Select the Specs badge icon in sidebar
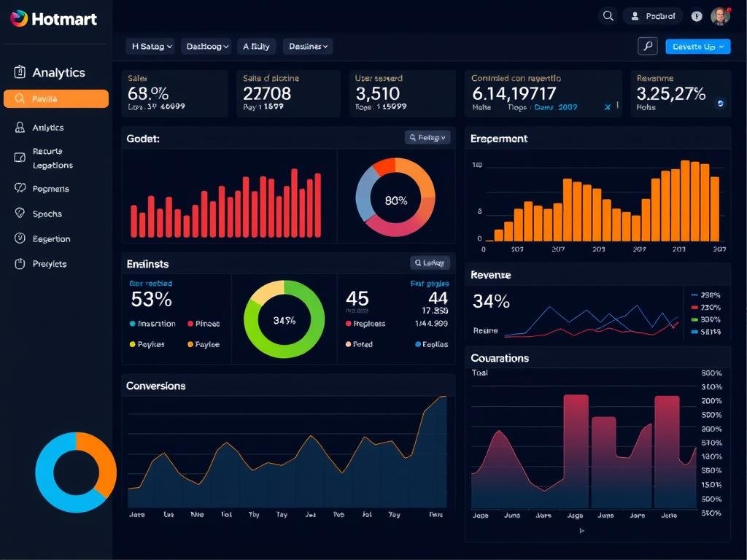Image resolution: width=747 pixels, height=560 pixels. pos(19,214)
